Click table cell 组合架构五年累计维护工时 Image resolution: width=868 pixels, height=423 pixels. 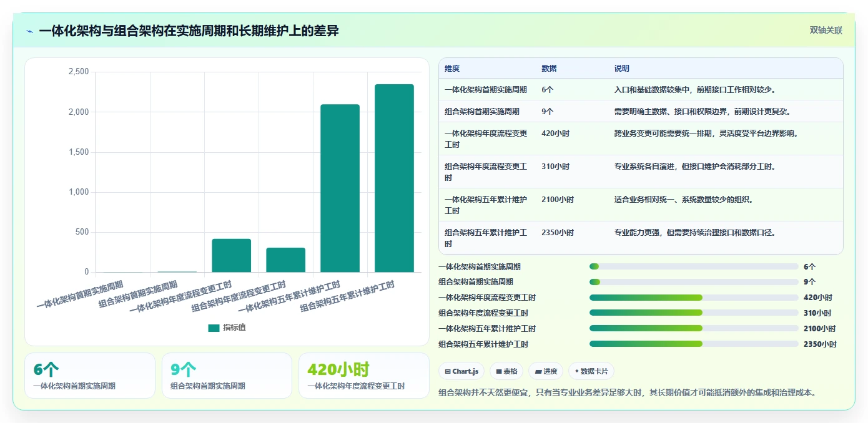(x=486, y=238)
